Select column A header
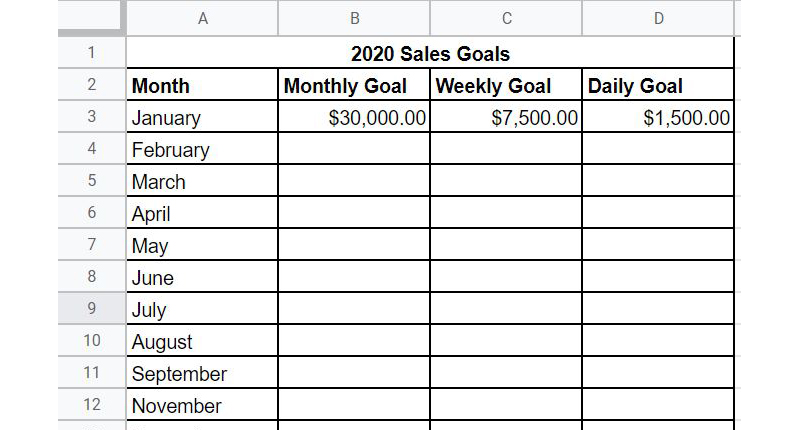 tap(202, 17)
